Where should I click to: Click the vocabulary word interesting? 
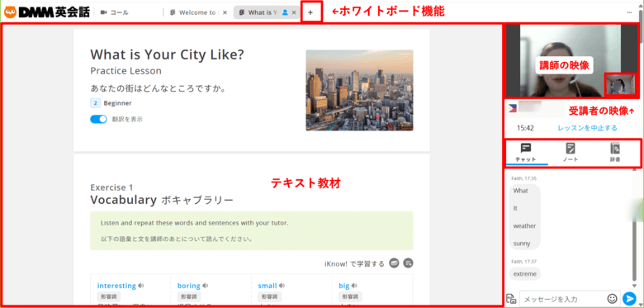pos(116,286)
